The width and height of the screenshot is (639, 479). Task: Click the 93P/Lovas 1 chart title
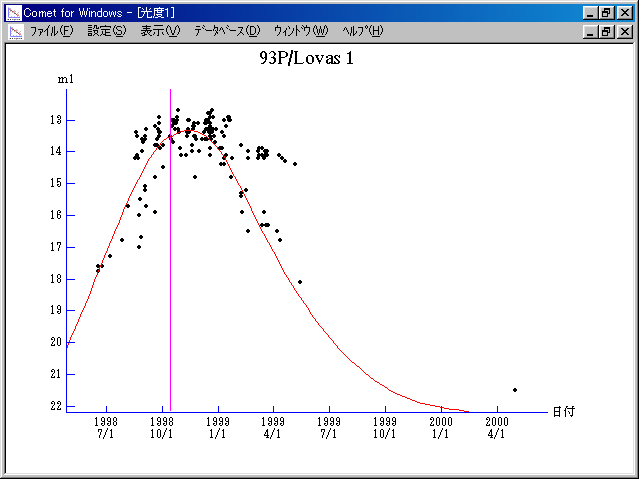[306, 59]
